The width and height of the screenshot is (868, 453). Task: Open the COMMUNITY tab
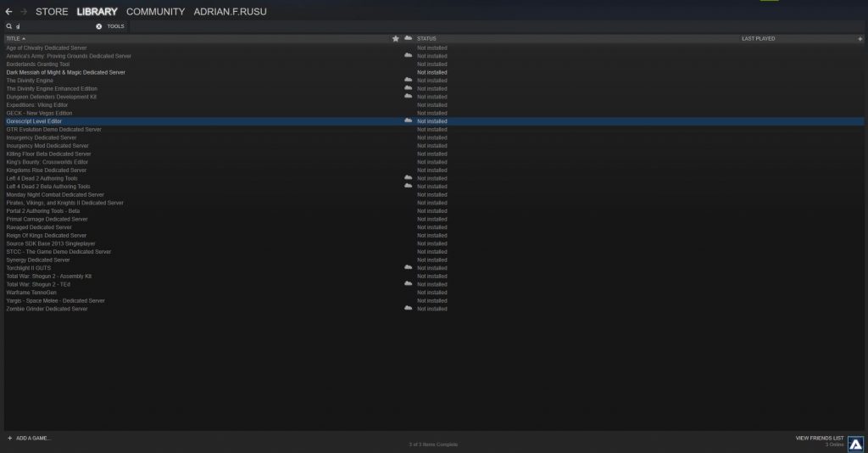156,12
